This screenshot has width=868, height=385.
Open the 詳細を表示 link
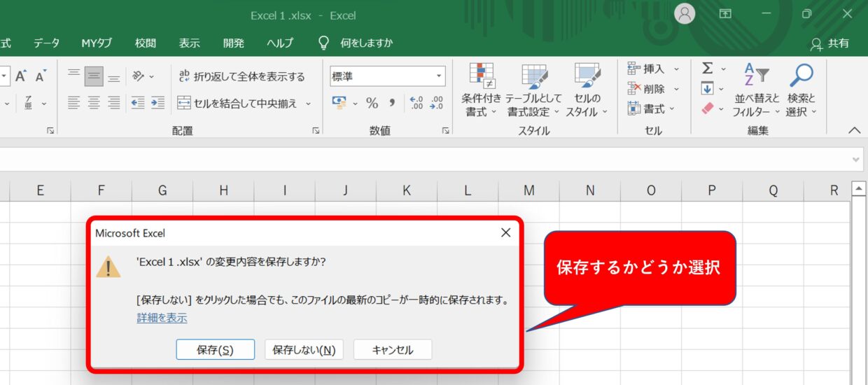pyautogui.click(x=162, y=318)
